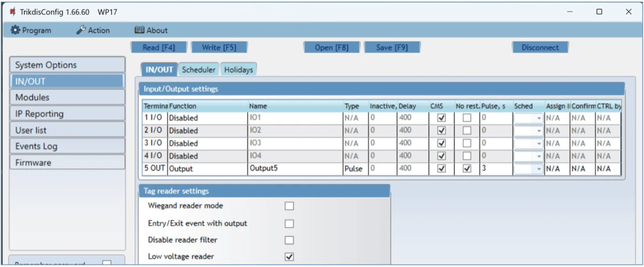This screenshot has height=267, width=644.
Task: Click Pulse seconds field for 5 OUT
Action: pos(495,169)
